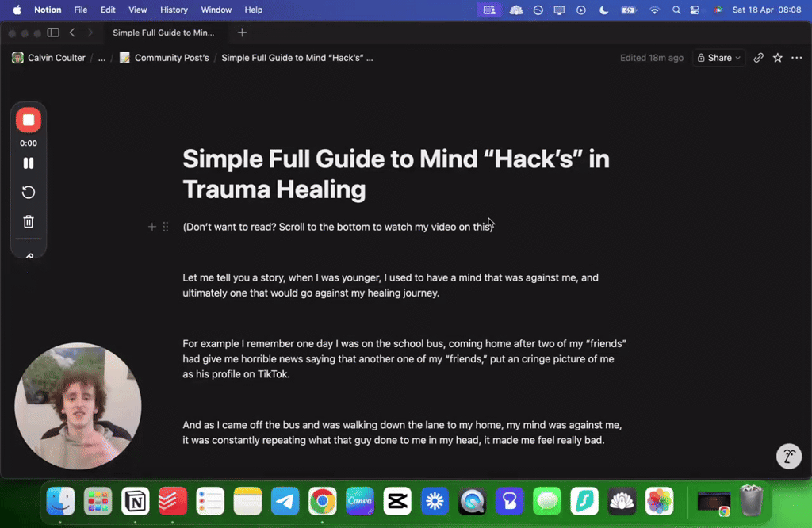Select the Simple Full Guide tab
This screenshot has height=528, width=812.
[165, 33]
